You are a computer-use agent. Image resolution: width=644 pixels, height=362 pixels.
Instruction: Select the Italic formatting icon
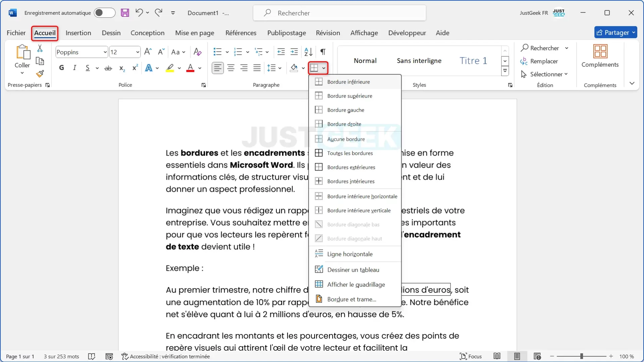pos(74,68)
